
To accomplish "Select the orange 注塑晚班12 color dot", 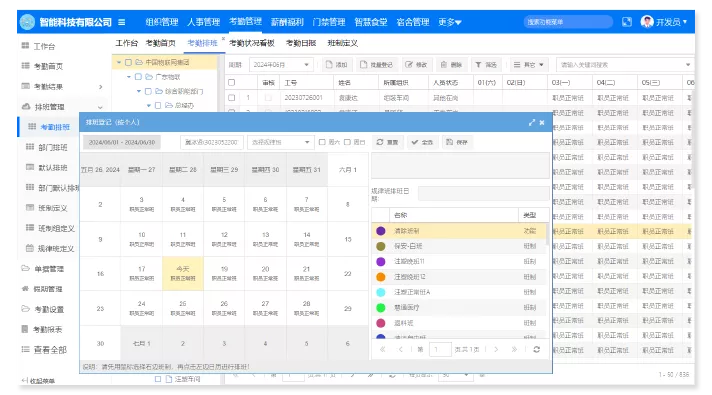I will (381, 277).
